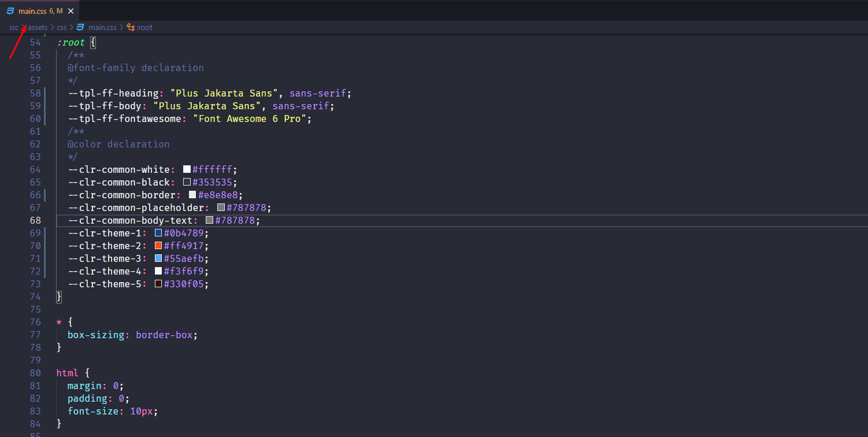Image resolution: width=868 pixels, height=437 pixels.
Task: Click the --clr-theme-4 variable
Action: tap(105, 271)
